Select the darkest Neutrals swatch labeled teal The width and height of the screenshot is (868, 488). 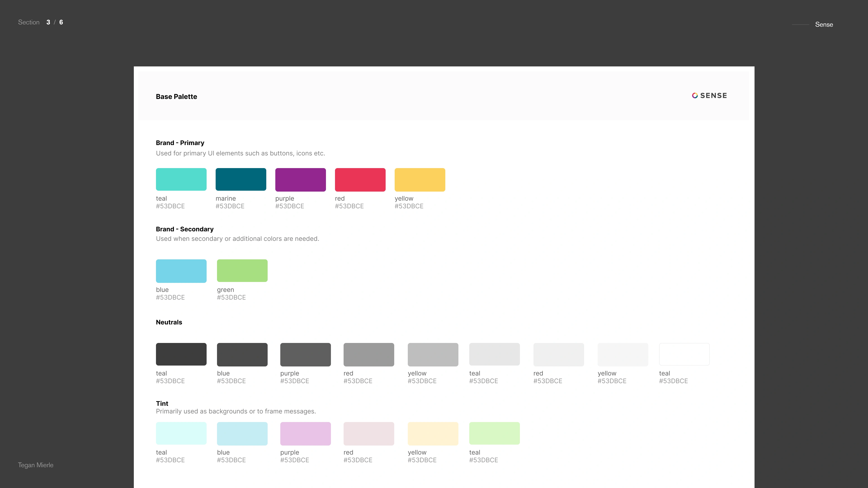[181, 354]
